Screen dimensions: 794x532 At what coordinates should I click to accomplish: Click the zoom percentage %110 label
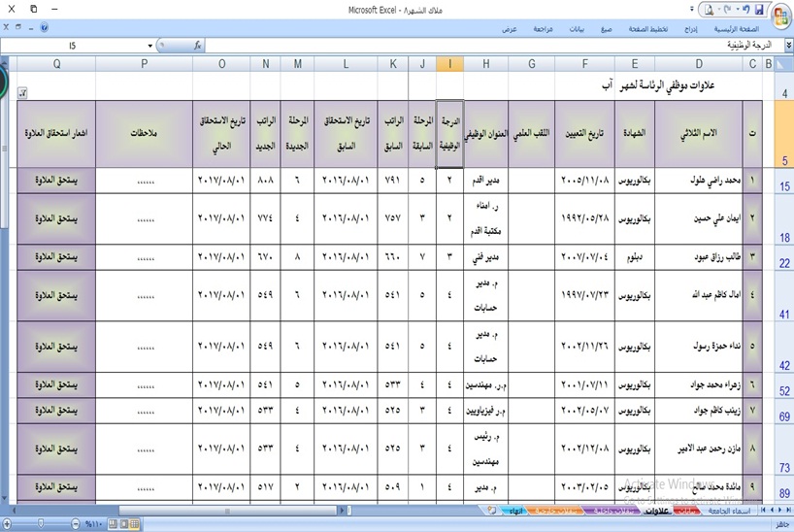[x=94, y=524]
